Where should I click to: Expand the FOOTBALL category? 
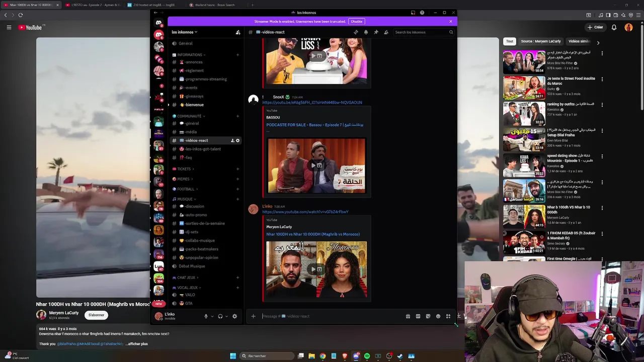[185, 189]
